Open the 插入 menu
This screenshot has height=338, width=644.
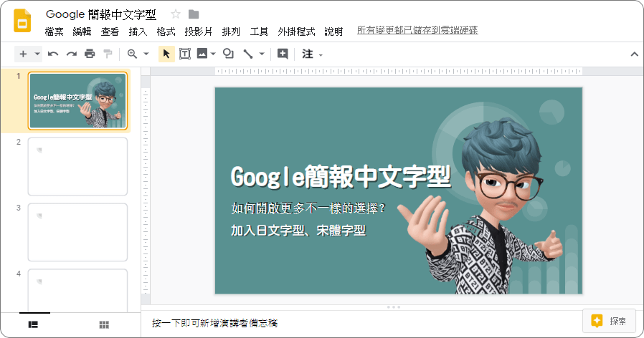coord(138,32)
